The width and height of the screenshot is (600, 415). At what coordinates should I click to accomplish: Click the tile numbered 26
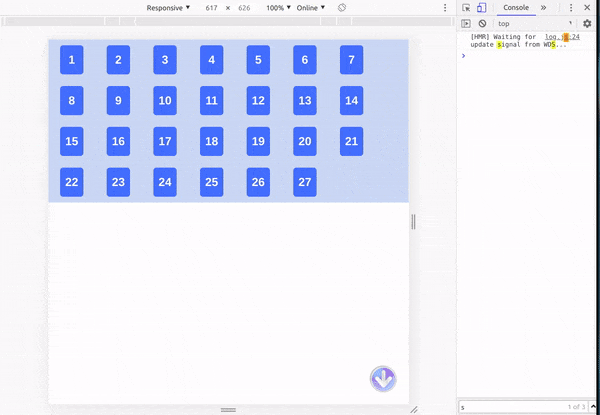pyautogui.click(x=258, y=182)
